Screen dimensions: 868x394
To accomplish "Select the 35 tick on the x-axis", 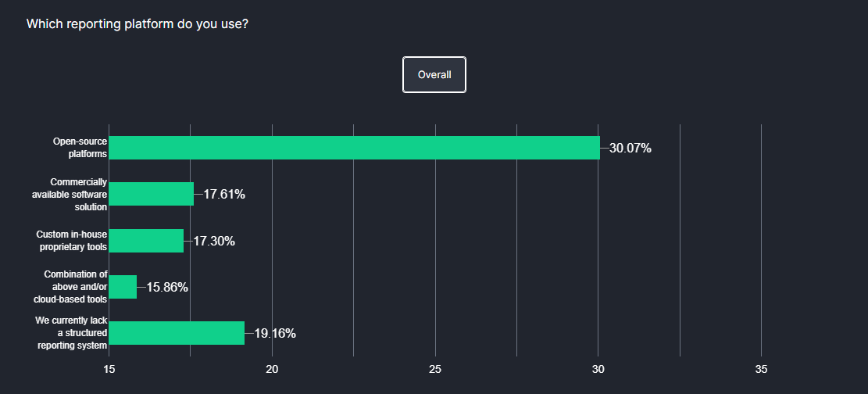I will pos(762,369).
